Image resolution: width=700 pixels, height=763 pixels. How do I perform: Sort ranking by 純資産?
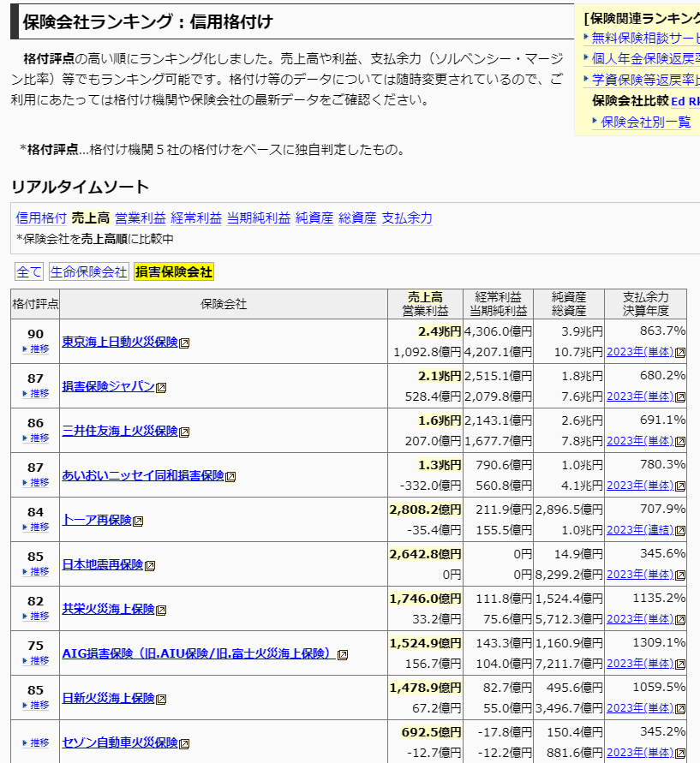314,218
